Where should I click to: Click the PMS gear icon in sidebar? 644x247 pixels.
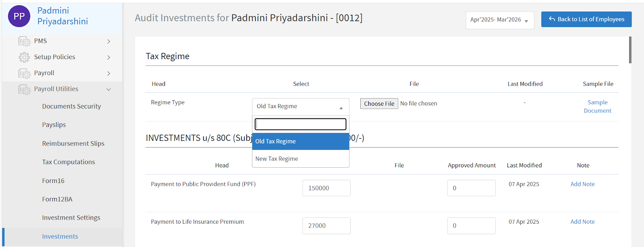(24, 41)
